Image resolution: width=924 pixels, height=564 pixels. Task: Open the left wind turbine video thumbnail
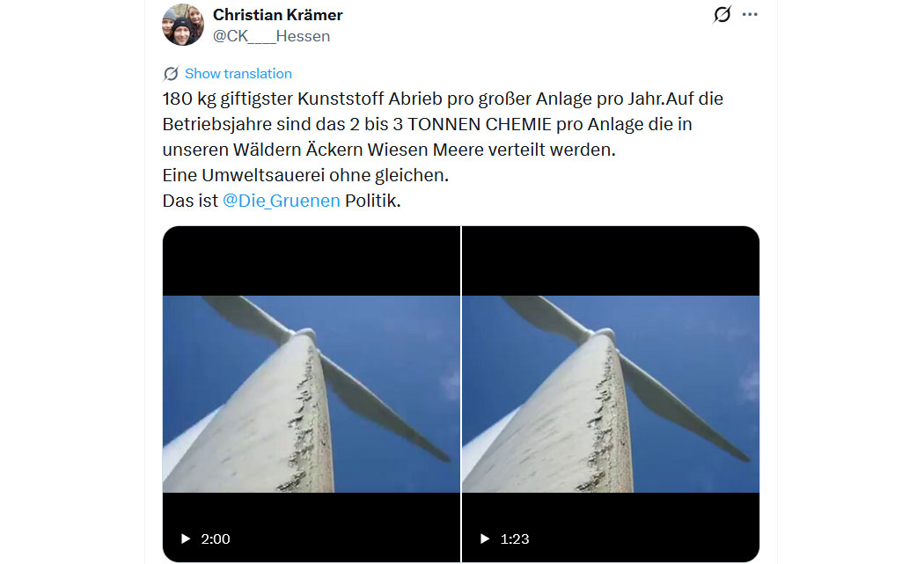tap(312, 393)
